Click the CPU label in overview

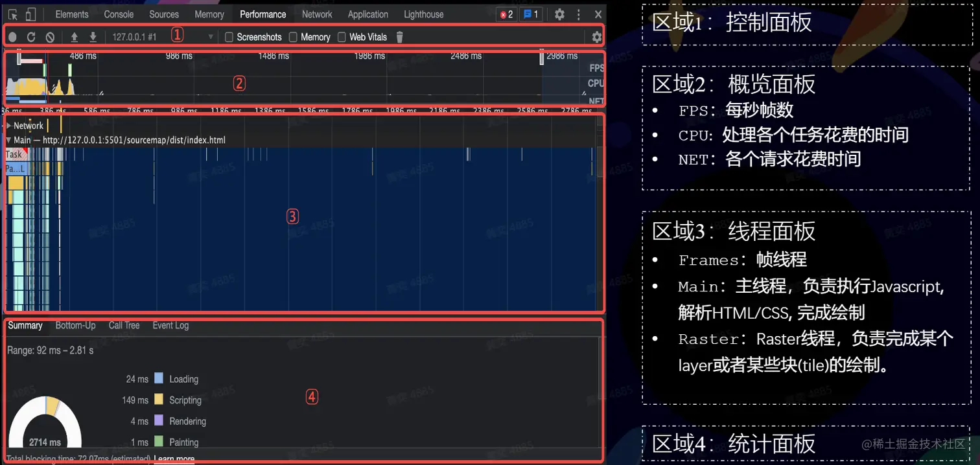(596, 84)
